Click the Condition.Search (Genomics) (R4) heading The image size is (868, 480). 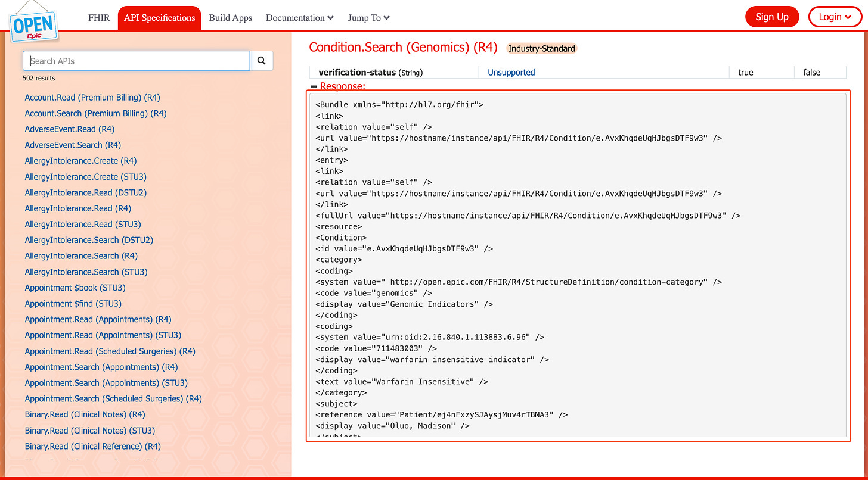403,48
